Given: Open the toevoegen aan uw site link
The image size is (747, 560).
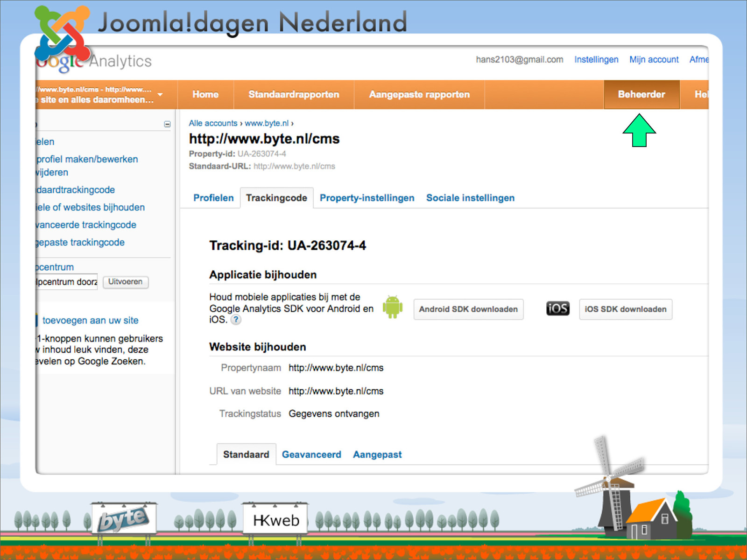Looking at the screenshot, I should pyautogui.click(x=91, y=321).
